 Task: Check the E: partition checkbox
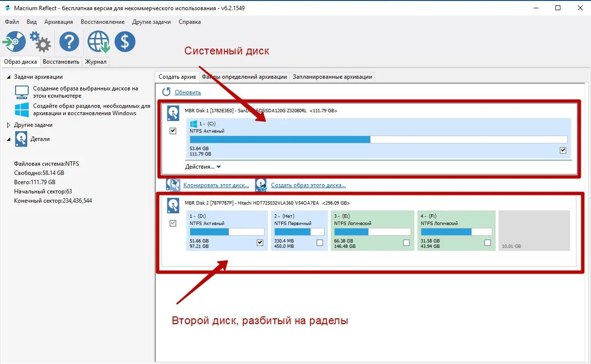tap(406, 243)
